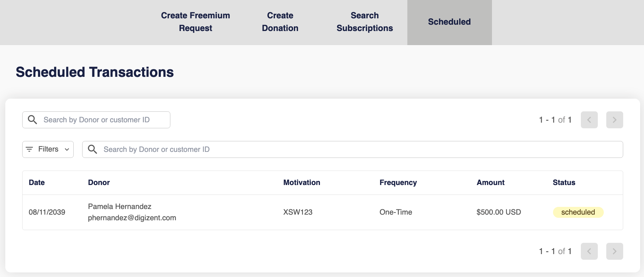
Task: Click the phernandez@digizent.com email
Action: 132,218
